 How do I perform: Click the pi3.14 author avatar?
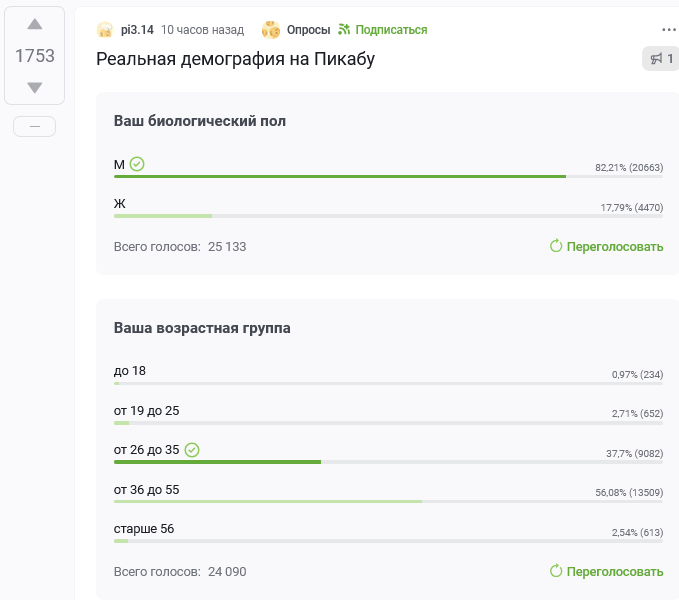click(105, 30)
